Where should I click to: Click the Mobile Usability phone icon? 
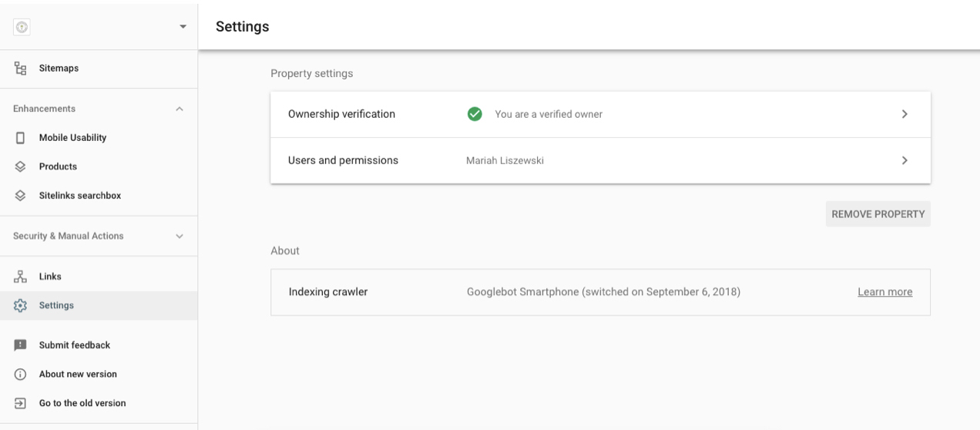click(x=21, y=138)
